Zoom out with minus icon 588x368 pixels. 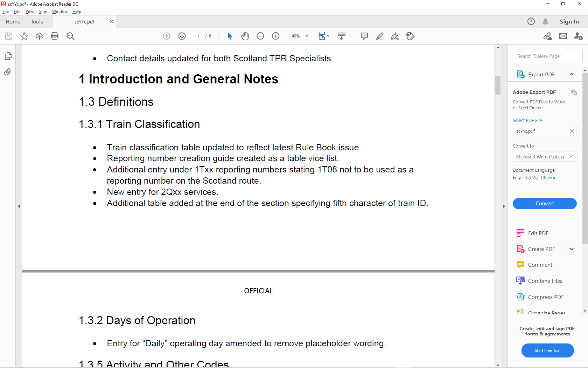coord(260,36)
